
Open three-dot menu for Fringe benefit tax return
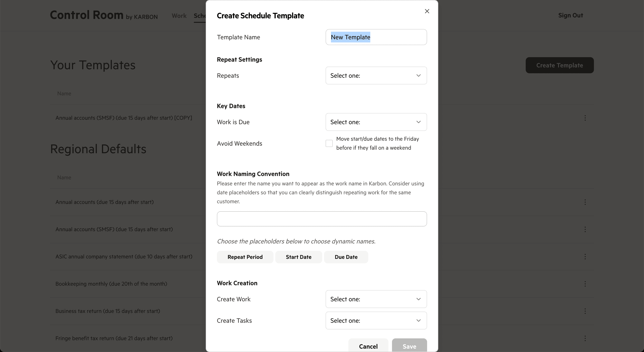(x=585, y=338)
